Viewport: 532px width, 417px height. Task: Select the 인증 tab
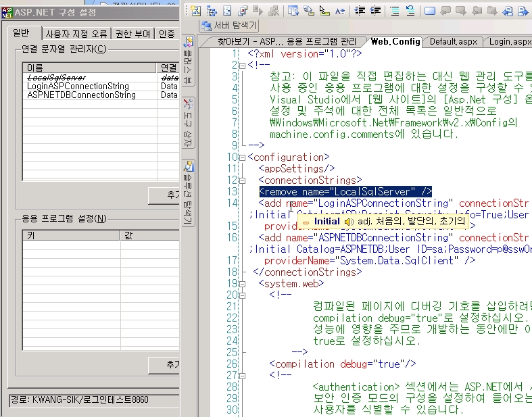tap(166, 34)
